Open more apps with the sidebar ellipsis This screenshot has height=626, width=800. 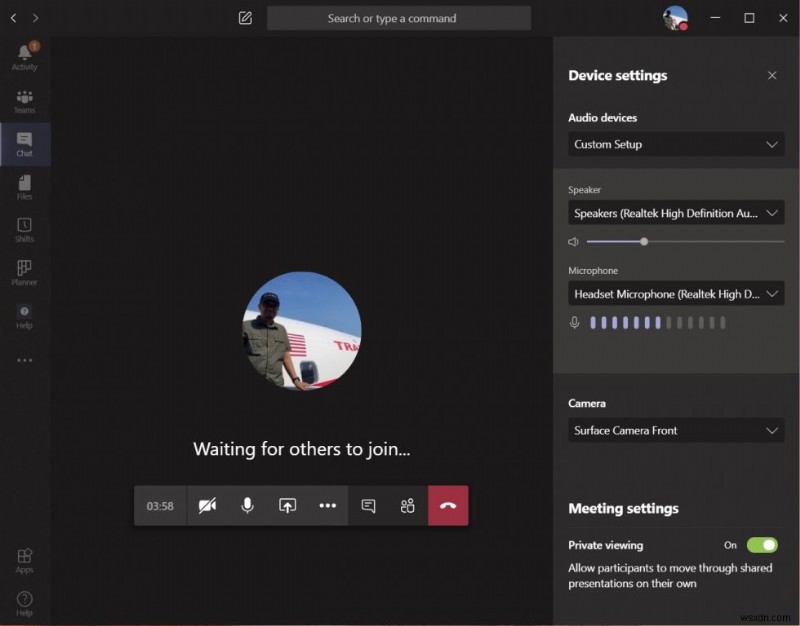(x=24, y=360)
